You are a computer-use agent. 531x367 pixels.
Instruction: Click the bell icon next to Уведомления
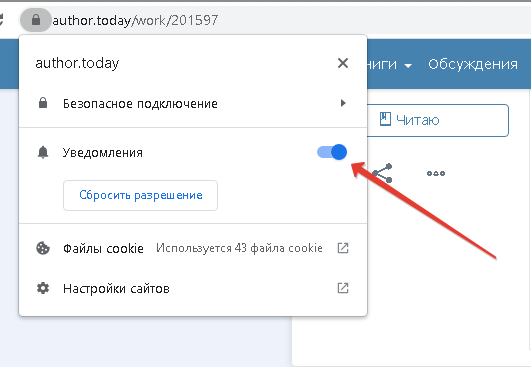[43, 153]
